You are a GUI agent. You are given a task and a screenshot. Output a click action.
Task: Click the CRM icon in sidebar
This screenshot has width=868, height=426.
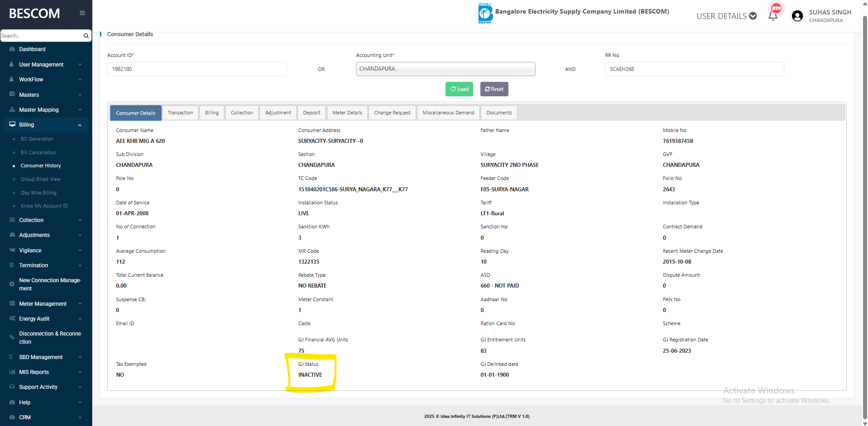12,417
